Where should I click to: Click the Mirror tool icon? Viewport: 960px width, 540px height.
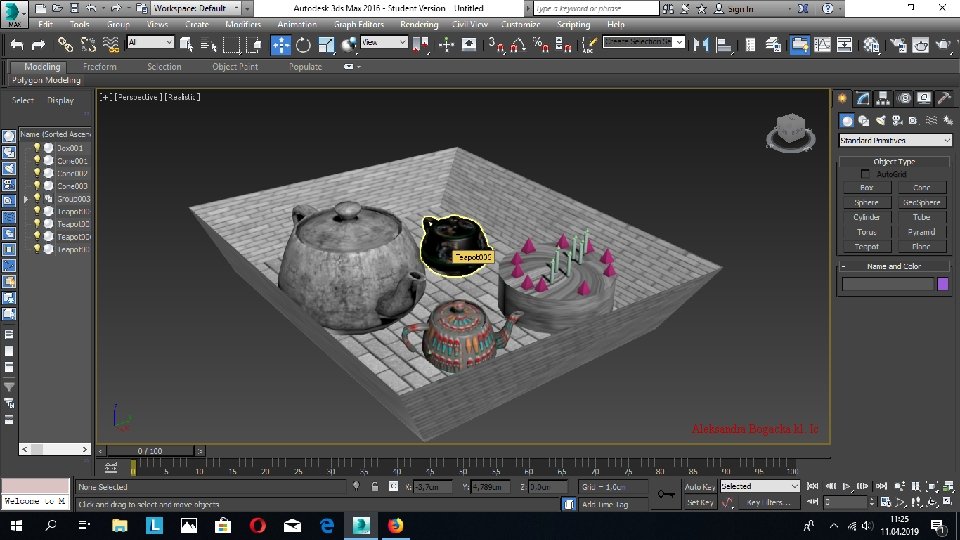click(x=701, y=44)
